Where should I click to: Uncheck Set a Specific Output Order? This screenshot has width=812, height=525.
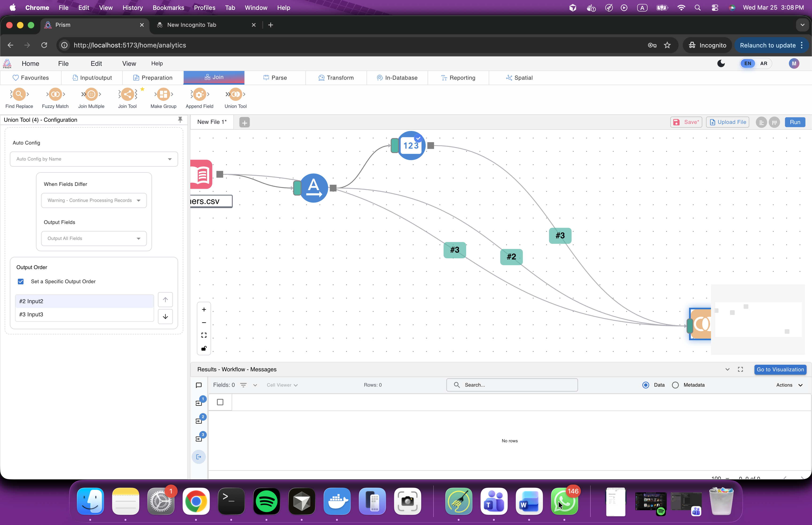click(21, 281)
